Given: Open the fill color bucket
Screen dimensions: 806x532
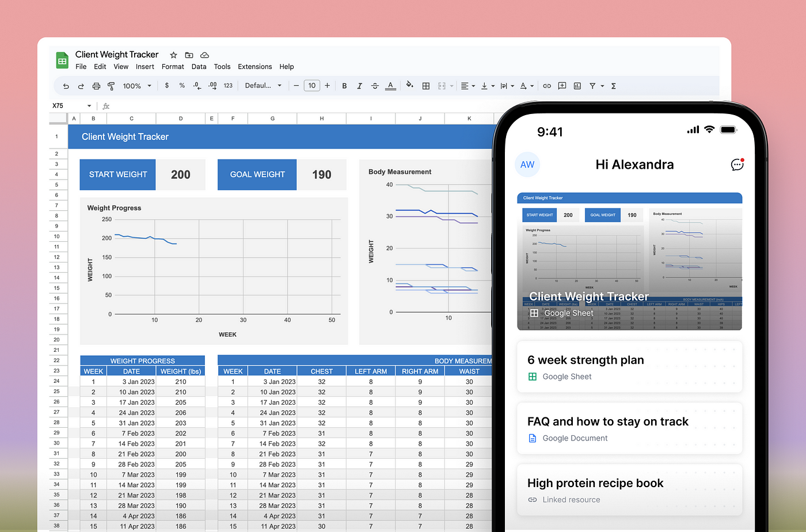Looking at the screenshot, I should [410, 85].
